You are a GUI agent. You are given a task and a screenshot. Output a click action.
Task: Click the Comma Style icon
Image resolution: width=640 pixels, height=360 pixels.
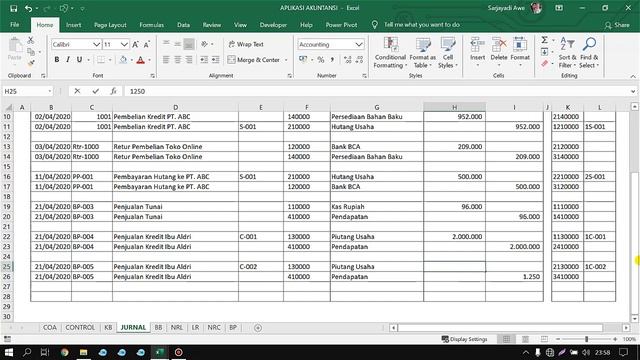point(332,60)
